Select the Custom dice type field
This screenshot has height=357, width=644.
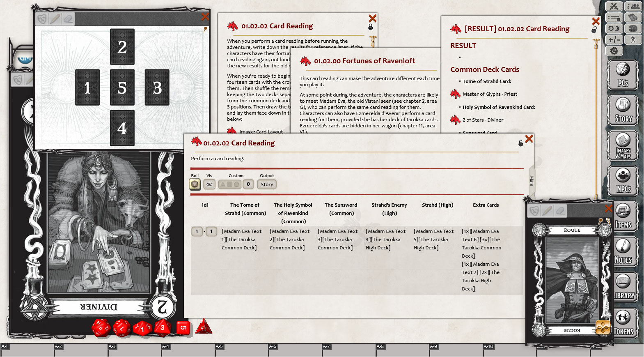pos(229,184)
